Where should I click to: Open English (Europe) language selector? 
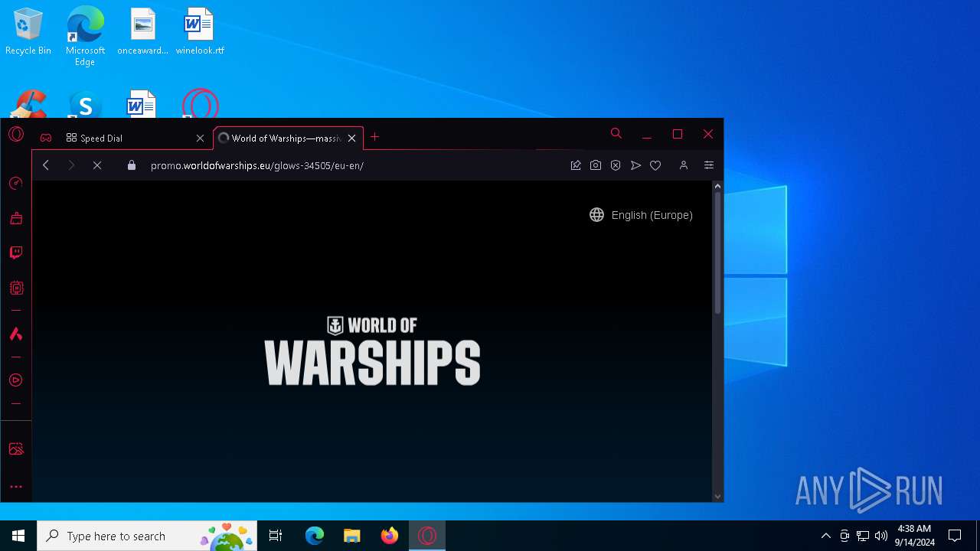click(x=641, y=215)
